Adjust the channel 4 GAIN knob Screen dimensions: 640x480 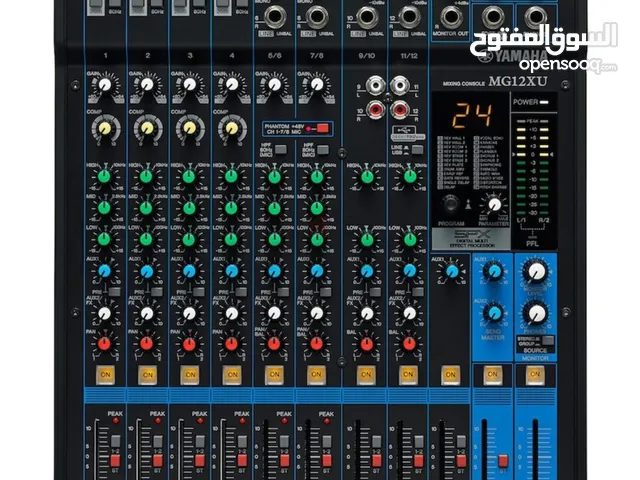(x=232, y=85)
